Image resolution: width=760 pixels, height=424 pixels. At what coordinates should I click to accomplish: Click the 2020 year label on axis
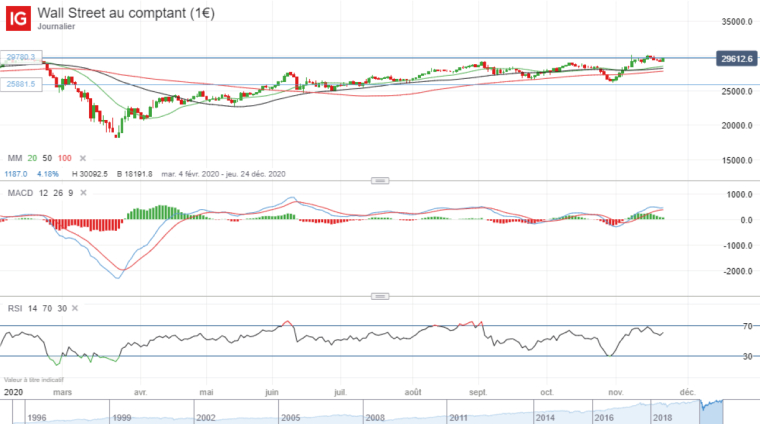[13, 392]
